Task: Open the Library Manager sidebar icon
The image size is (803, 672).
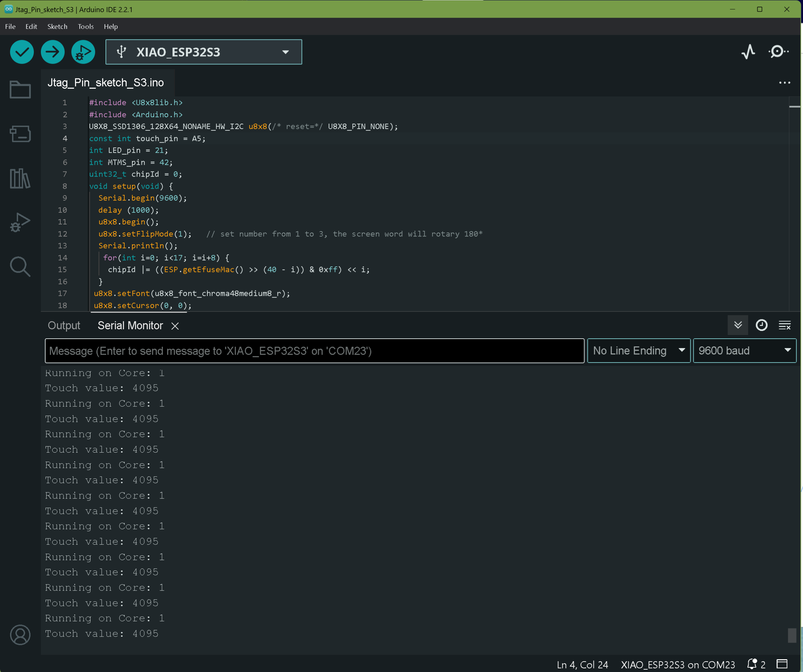Action: (x=20, y=178)
